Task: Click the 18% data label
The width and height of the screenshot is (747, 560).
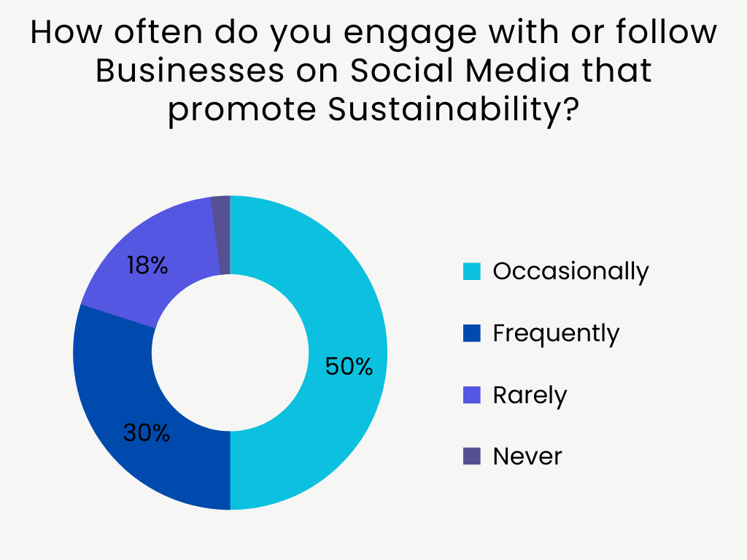Action: click(147, 265)
